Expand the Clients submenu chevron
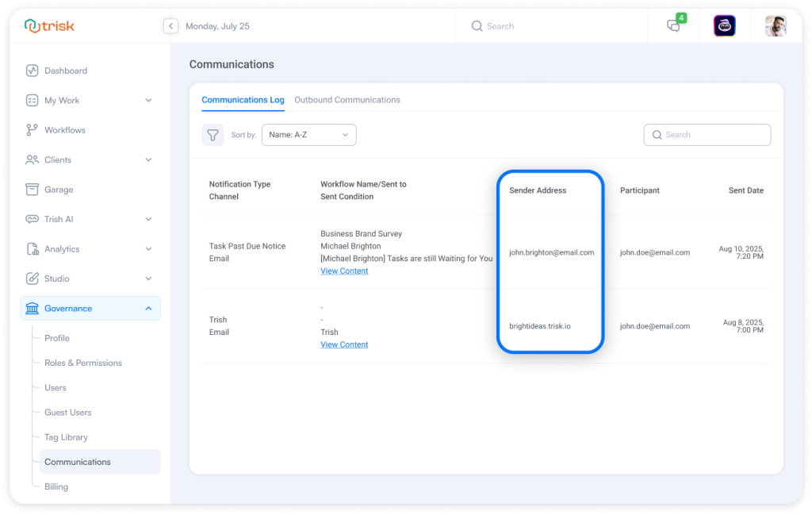Image resolution: width=812 pixels, height=515 pixels. pyautogui.click(x=148, y=159)
